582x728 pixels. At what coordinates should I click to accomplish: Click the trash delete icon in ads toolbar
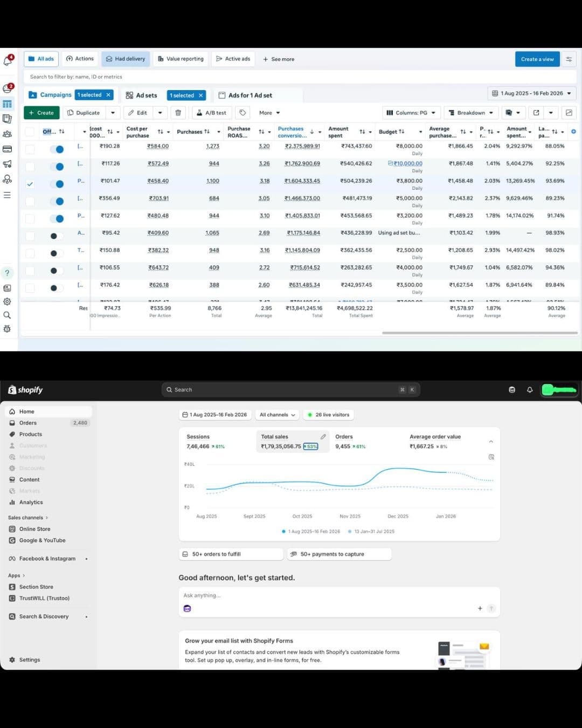click(178, 113)
